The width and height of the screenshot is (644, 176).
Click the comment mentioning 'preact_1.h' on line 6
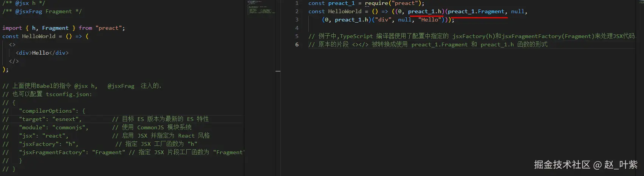428,44
